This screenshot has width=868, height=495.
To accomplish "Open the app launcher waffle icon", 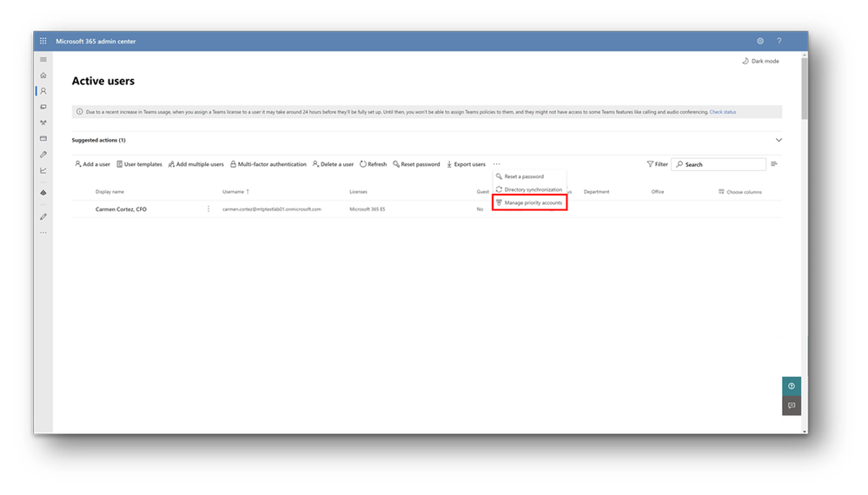I will (43, 41).
